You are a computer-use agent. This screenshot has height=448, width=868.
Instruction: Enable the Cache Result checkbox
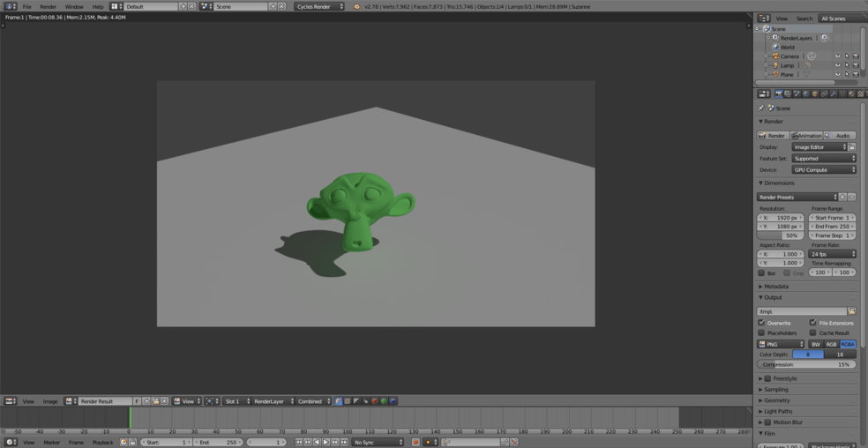(813, 333)
